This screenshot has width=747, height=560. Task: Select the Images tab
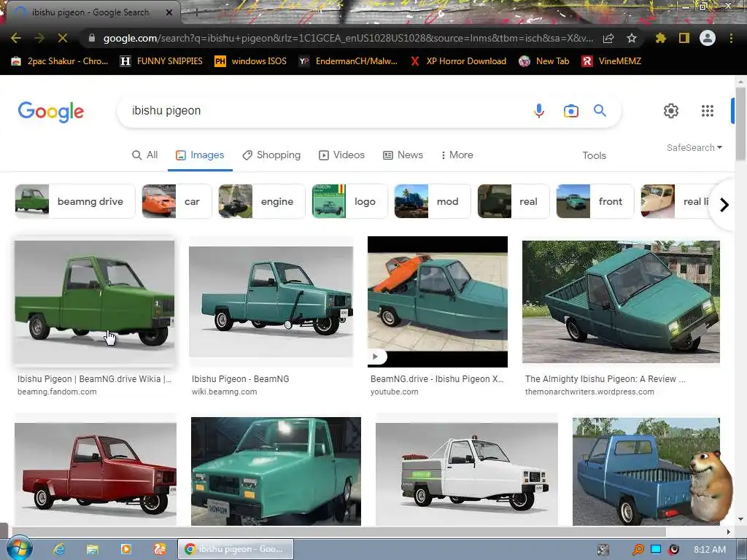click(200, 155)
